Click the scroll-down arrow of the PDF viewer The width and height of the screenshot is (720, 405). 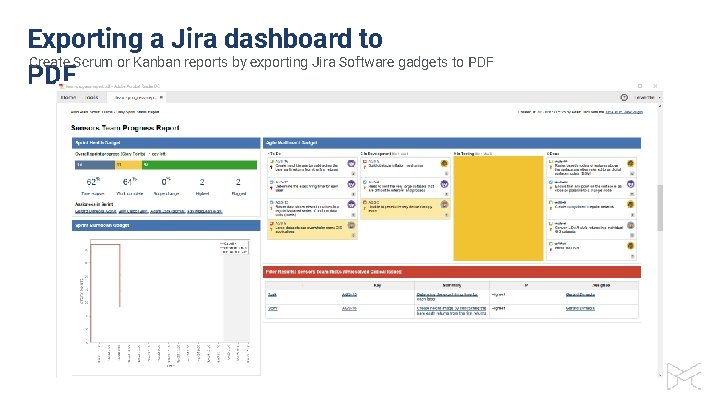[x=660, y=374]
